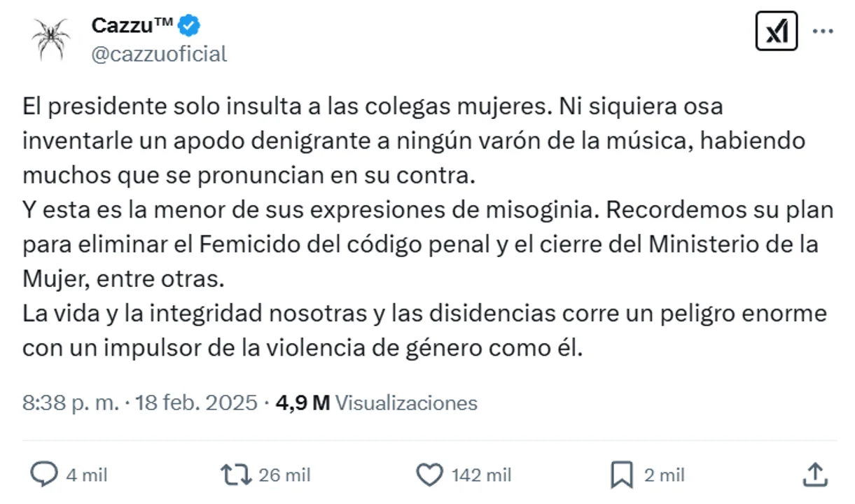
Task: View the 4,9 M Visualizaciones stats
Action: tap(377, 403)
